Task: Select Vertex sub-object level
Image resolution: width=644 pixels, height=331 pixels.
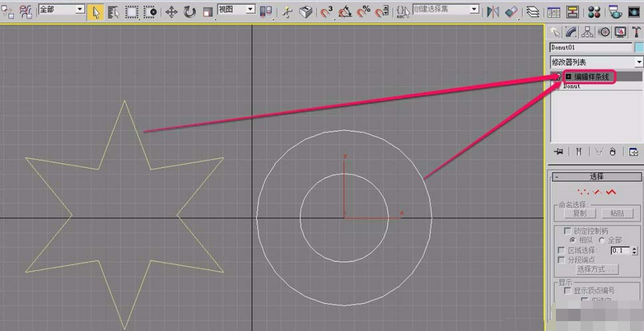Action: coord(583,192)
